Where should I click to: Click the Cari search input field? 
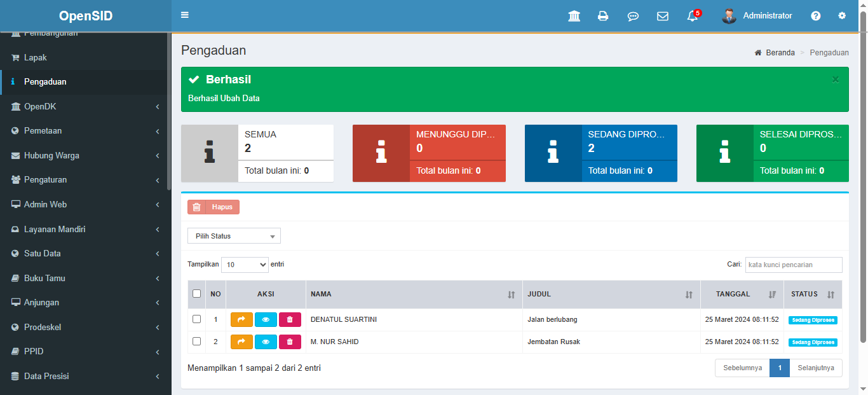pos(793,265)
